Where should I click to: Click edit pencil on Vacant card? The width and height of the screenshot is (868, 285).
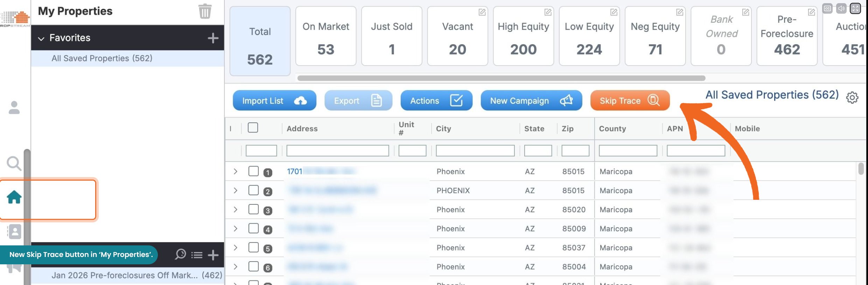click(482, 12)
